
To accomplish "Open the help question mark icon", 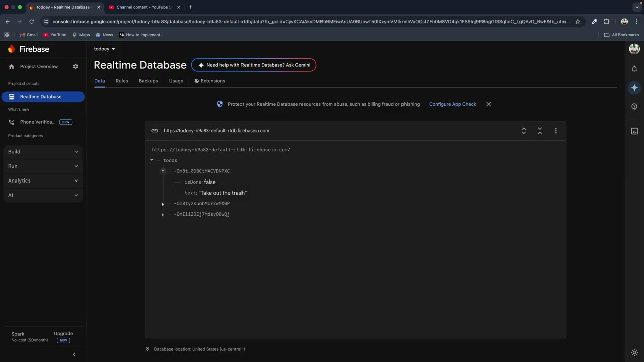I will pyautogui.click(x=634, y=107).
